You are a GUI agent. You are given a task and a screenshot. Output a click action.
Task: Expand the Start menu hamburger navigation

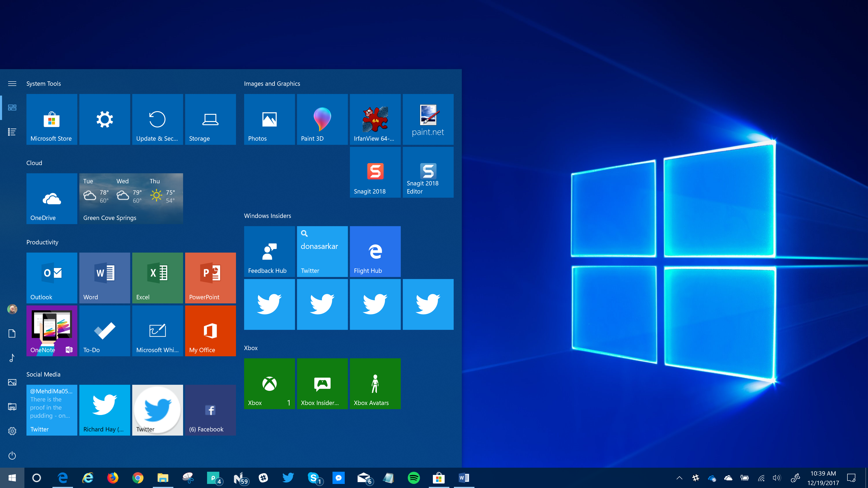coord(12,84)
